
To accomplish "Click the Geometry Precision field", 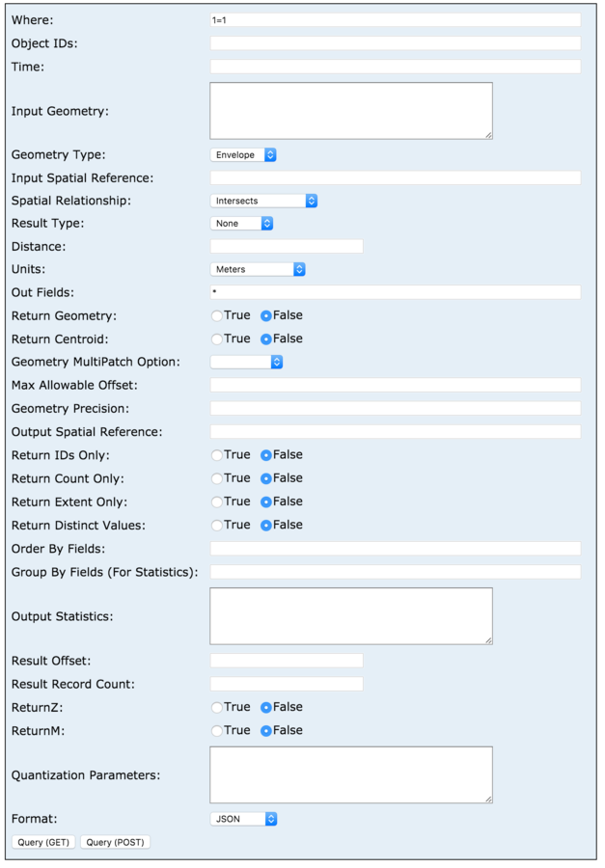I will point(395,408).
